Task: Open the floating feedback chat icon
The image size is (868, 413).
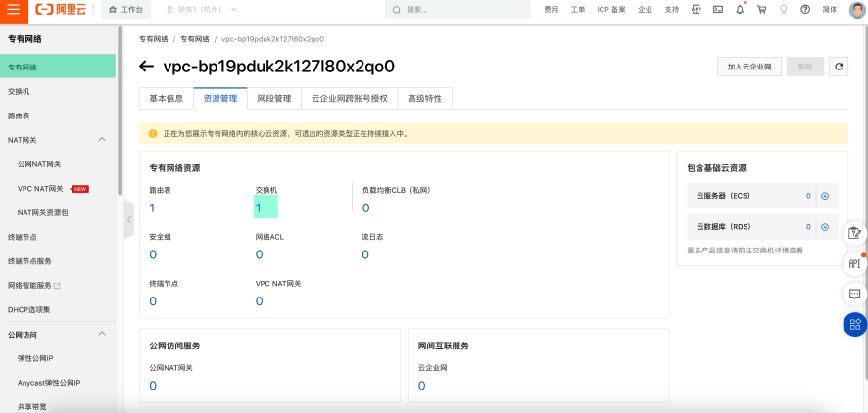Action: point(854,294)
